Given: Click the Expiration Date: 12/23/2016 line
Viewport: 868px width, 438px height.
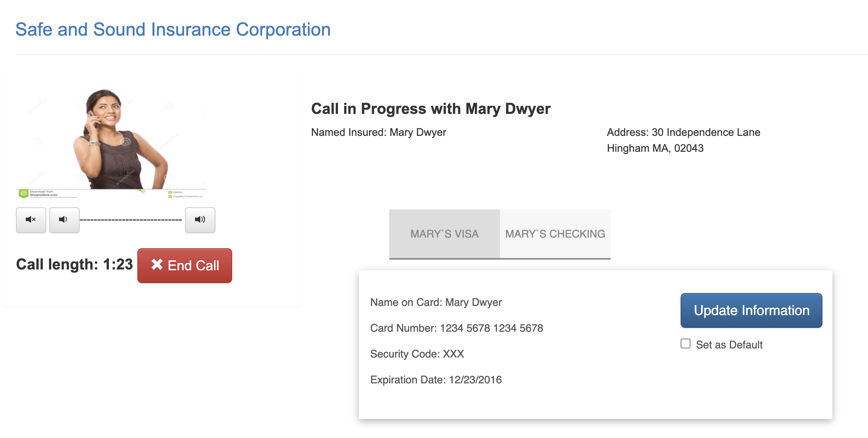Looking at the screenshot, I should coord(436,380).
